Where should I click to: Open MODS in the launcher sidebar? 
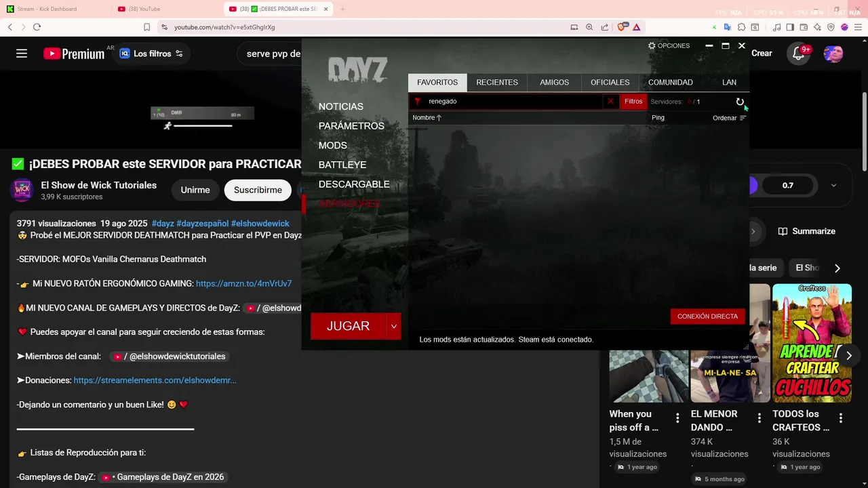333,145
